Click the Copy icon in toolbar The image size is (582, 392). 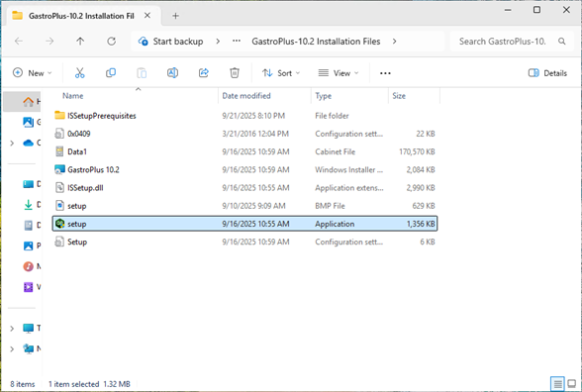[x=111, y=73]
